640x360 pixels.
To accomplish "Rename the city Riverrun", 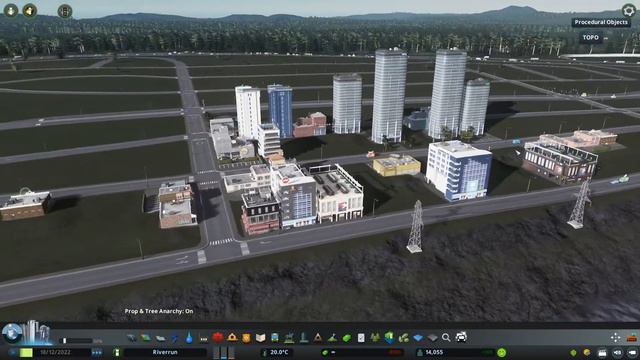I will pos(165,352).
